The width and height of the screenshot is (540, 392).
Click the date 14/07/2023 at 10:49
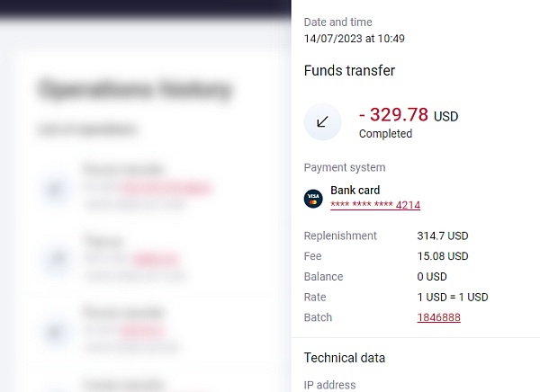(354, 39)
